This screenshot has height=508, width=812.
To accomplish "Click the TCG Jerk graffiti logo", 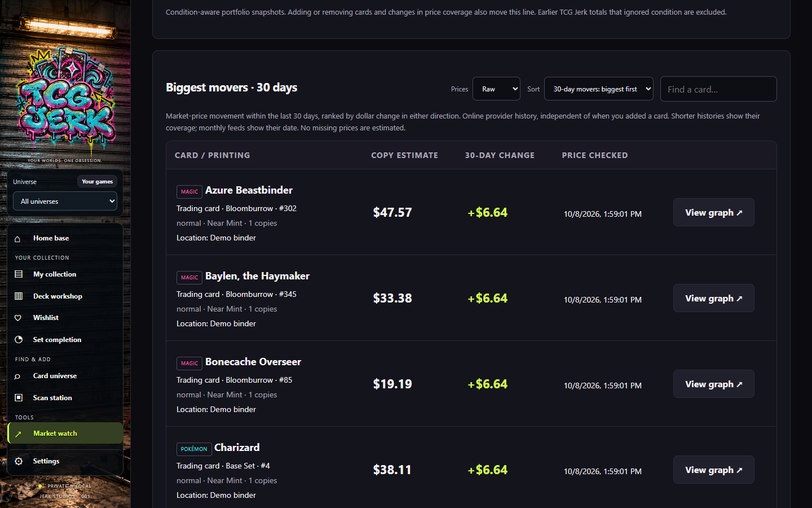I will pyautogui.click(x=65, y=102).
